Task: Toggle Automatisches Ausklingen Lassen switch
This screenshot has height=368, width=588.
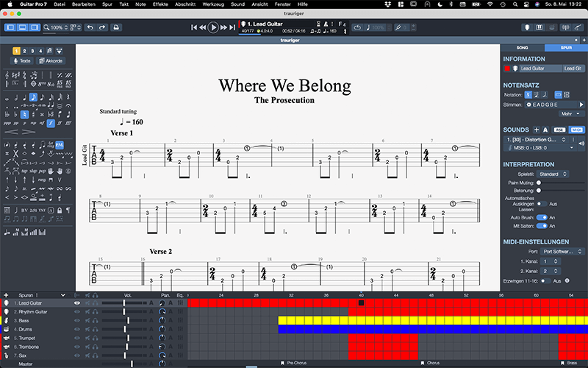Action: [541, 204]
